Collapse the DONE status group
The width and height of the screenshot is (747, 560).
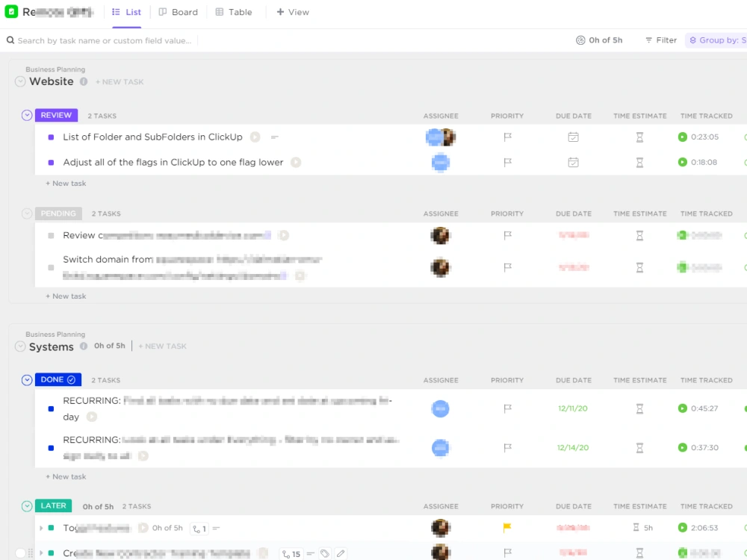[x=27, y=380]
